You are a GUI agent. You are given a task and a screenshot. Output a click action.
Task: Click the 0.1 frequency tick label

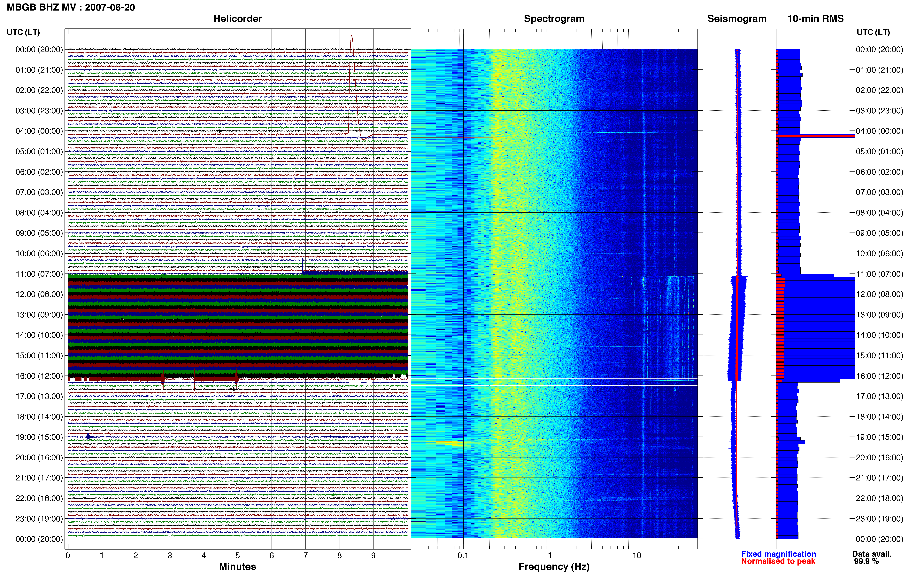[x=463, y=555]
